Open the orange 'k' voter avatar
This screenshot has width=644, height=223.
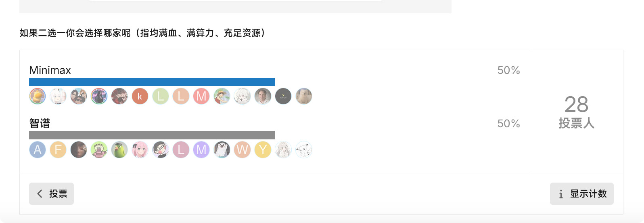(x=140, y=97)
